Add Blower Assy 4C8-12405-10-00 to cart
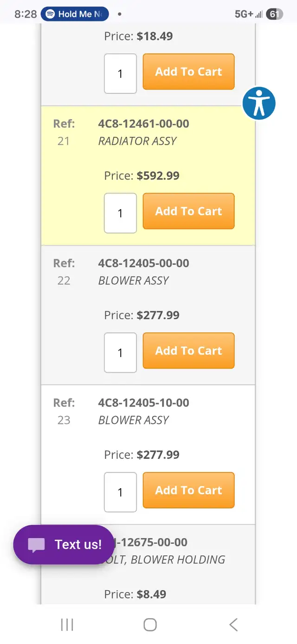 pos(188,490)
